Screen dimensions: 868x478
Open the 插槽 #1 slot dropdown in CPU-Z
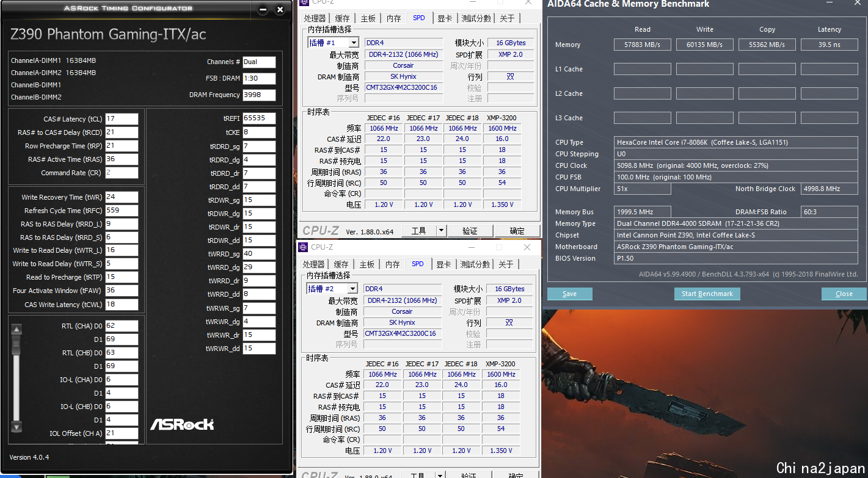[x=354, y=43]
